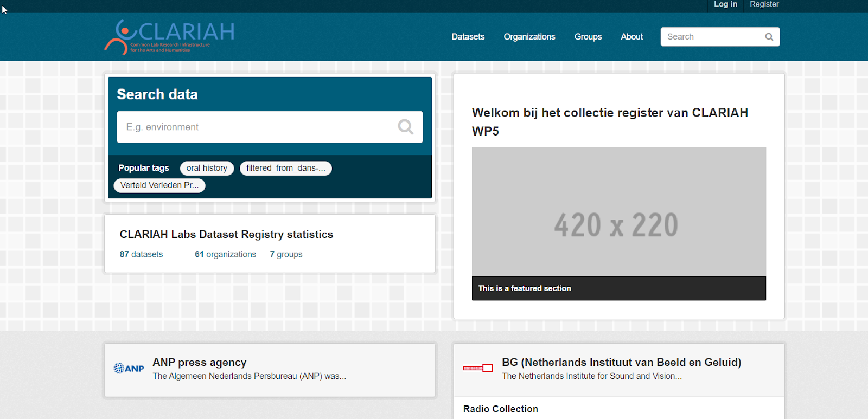Focus the header Search input field
868x419 pixels.
pyautogui.click(x=711, y=37)
